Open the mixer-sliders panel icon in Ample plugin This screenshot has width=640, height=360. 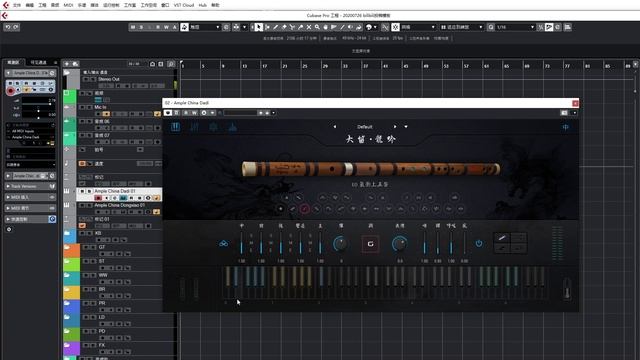[195, 127]
